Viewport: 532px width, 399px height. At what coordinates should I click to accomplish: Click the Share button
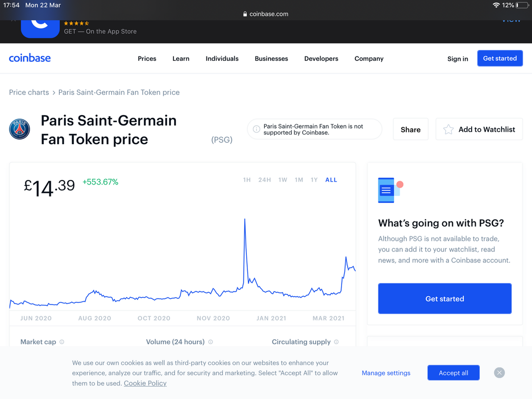(410, 129)
